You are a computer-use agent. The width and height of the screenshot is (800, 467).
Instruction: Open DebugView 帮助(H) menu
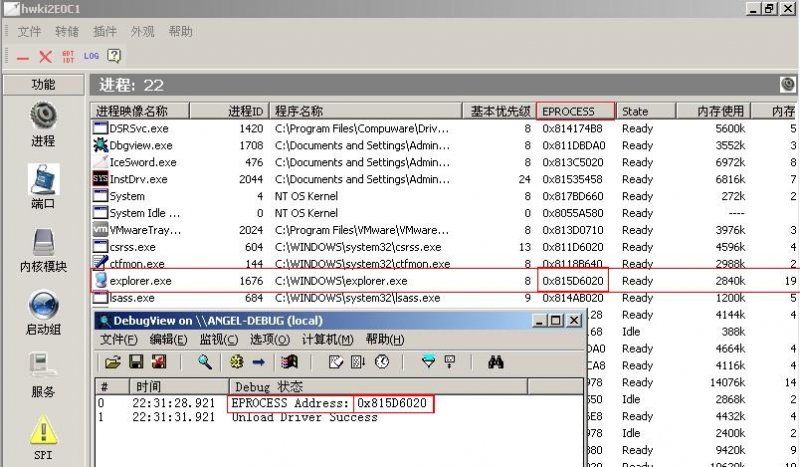point(385,339)
